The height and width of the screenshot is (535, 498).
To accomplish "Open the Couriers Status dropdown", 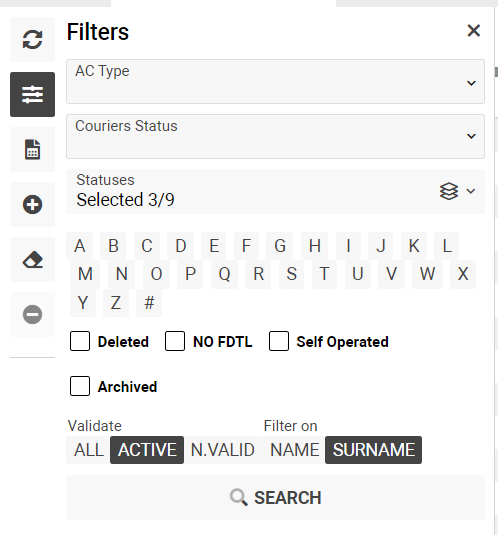I will 275,136.
